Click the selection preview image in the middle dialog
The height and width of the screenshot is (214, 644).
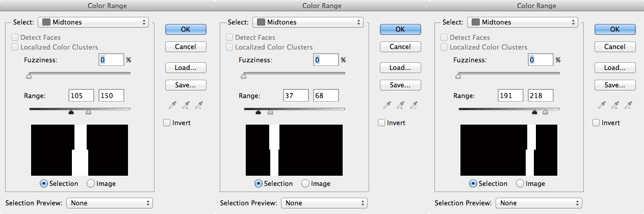(294, 150)
